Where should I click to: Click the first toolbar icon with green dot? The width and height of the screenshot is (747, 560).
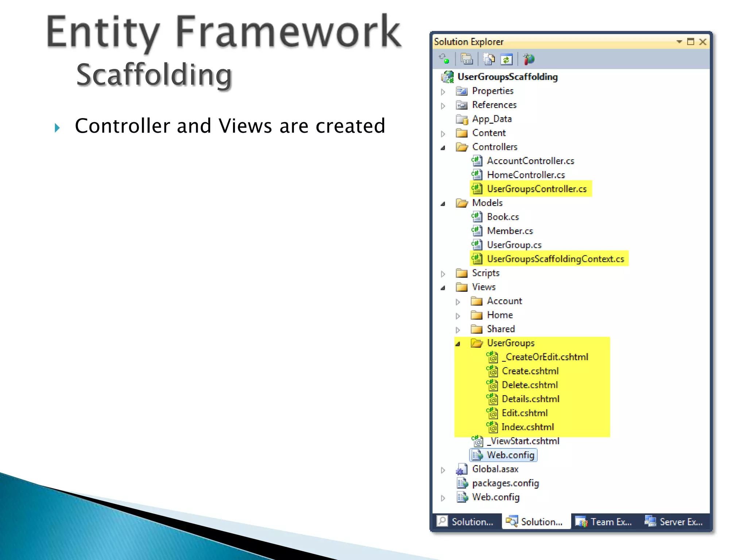tap(444, 59)
